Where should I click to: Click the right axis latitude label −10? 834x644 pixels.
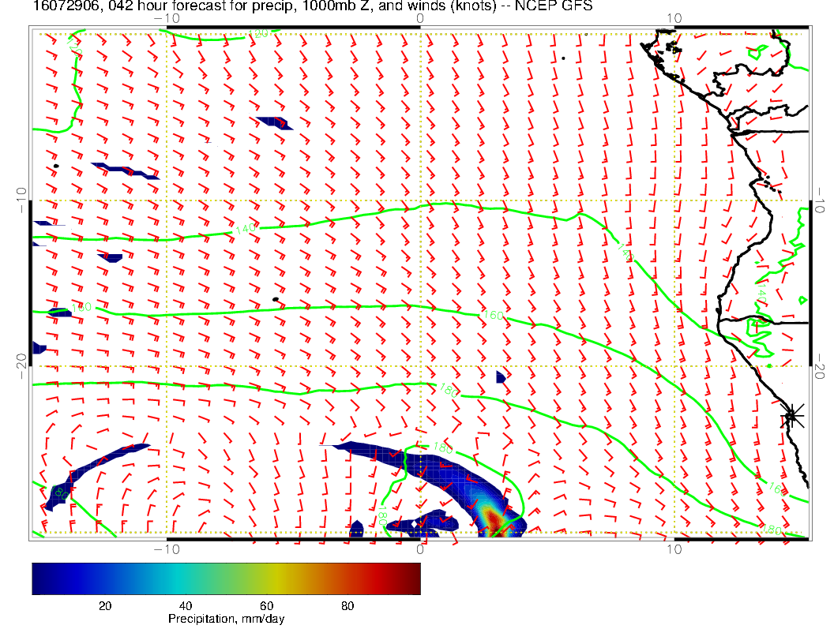(821, 200)
